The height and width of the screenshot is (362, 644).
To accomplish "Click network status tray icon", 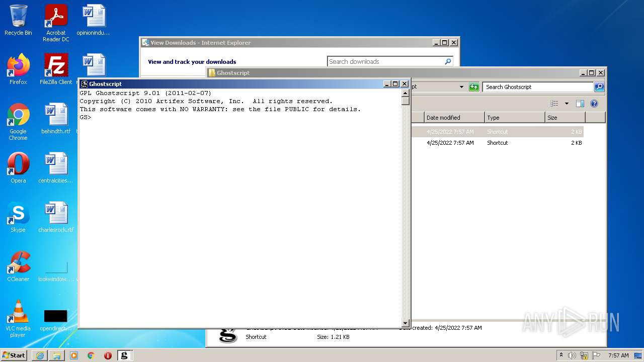I will click(584, 355).
